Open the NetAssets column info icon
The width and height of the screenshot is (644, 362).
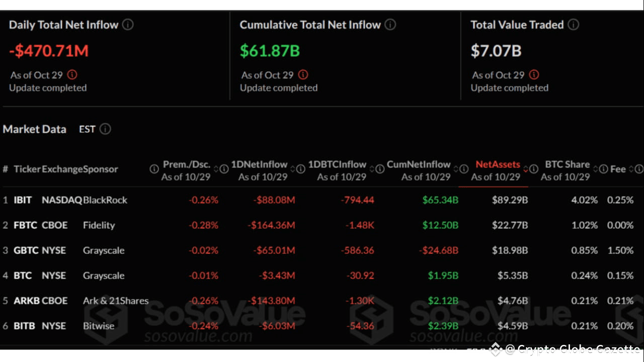coord(533,169)
